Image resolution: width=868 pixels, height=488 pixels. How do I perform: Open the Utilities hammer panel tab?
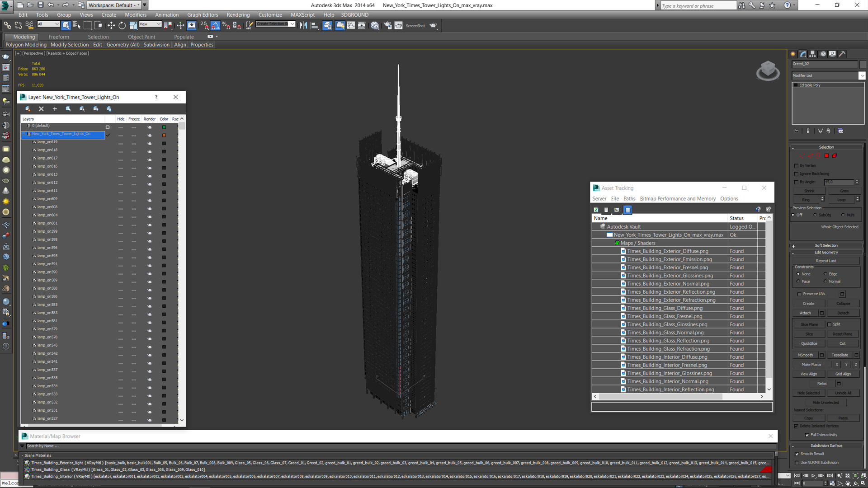[842, 54]
